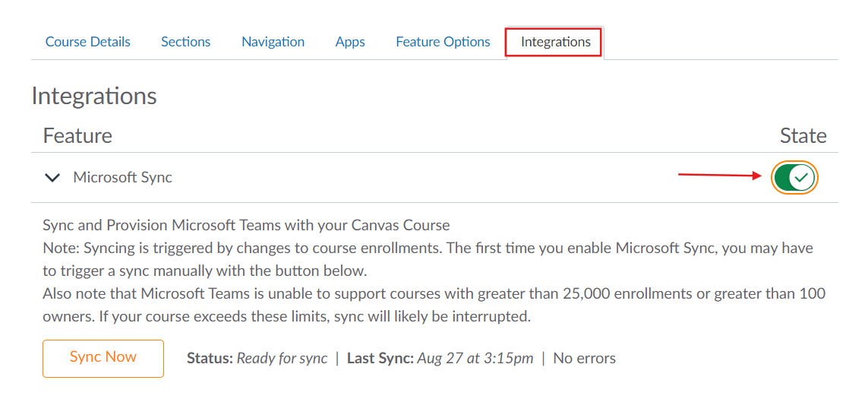Click the Feature column header
The height and width of the screenshot is (399, 868).
click(x=77, y=136)
